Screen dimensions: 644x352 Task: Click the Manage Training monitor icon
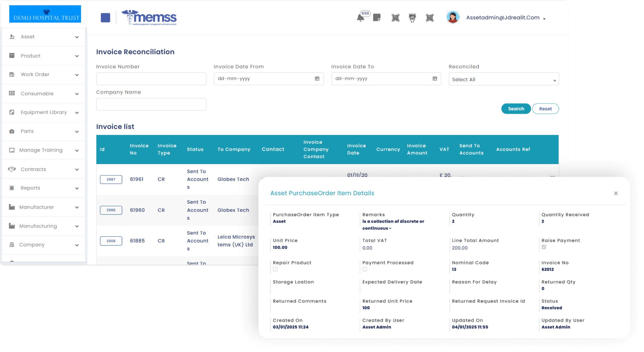[x=12, y=150]
